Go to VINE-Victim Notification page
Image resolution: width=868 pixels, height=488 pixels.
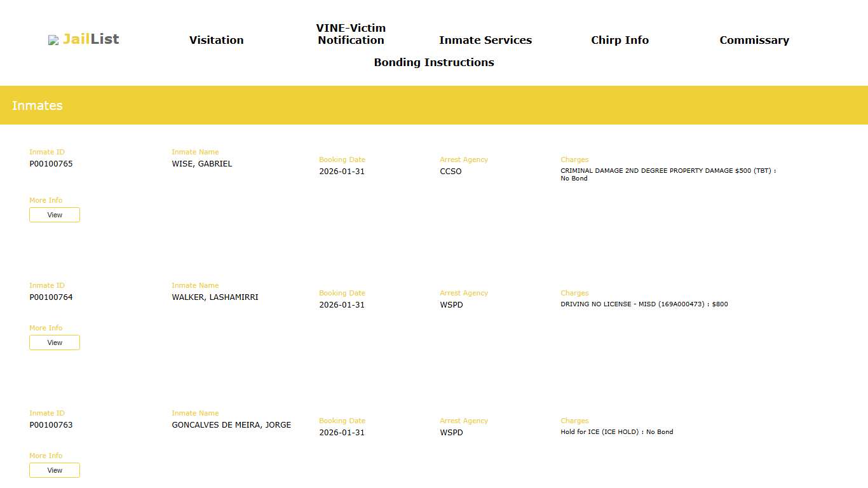[x=351, y=34]
